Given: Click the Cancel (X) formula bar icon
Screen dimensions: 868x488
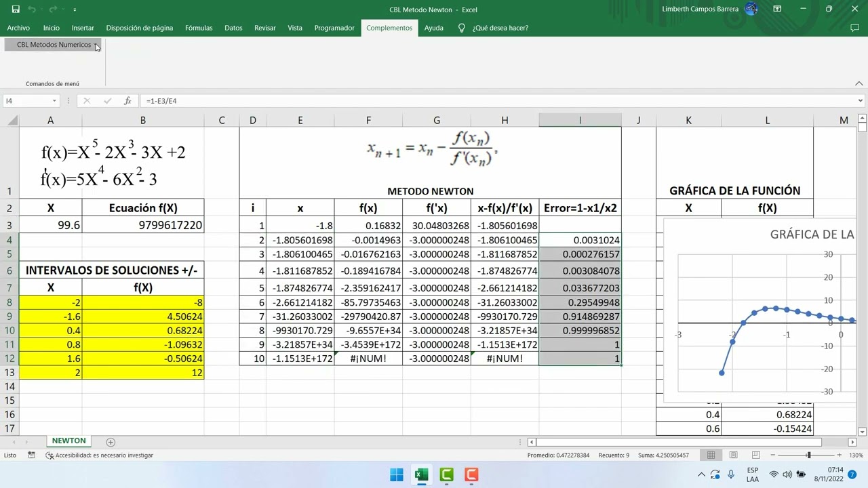Looking at the screenshot, I should 87,100.
